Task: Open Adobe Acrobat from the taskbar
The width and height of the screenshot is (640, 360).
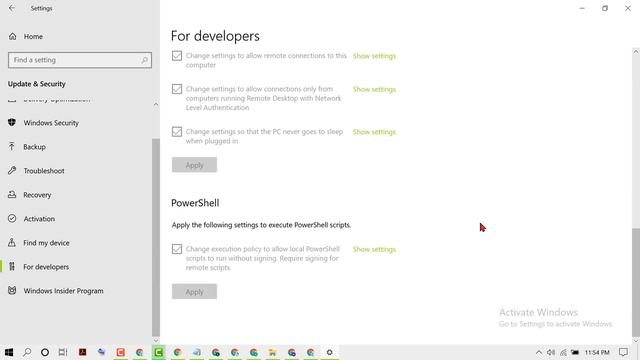Action: point(82,352)
